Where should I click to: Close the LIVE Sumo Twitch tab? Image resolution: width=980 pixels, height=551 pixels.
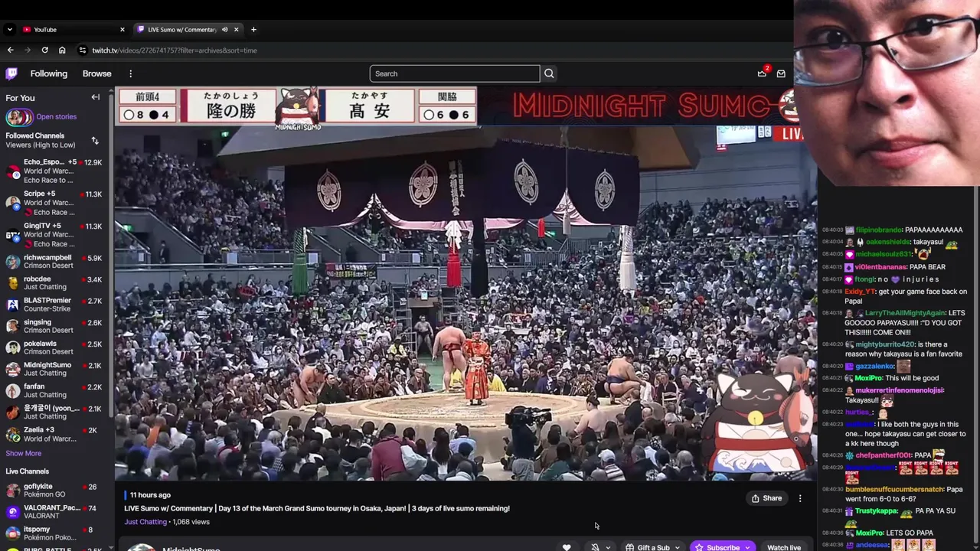[x=236, y=30]
